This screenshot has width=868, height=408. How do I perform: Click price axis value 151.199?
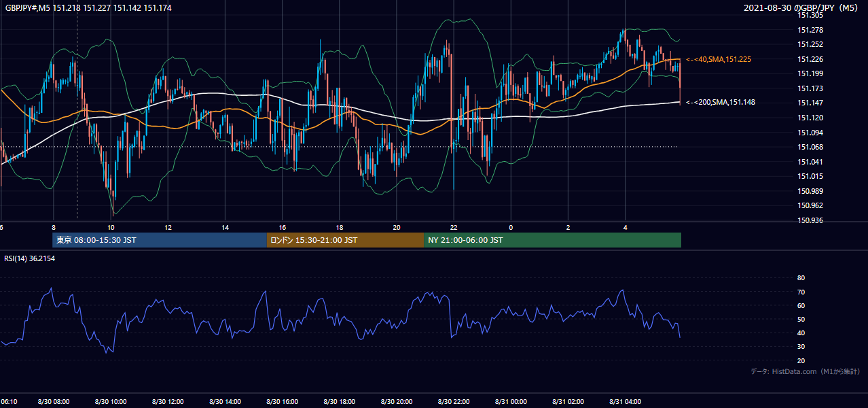811,73
